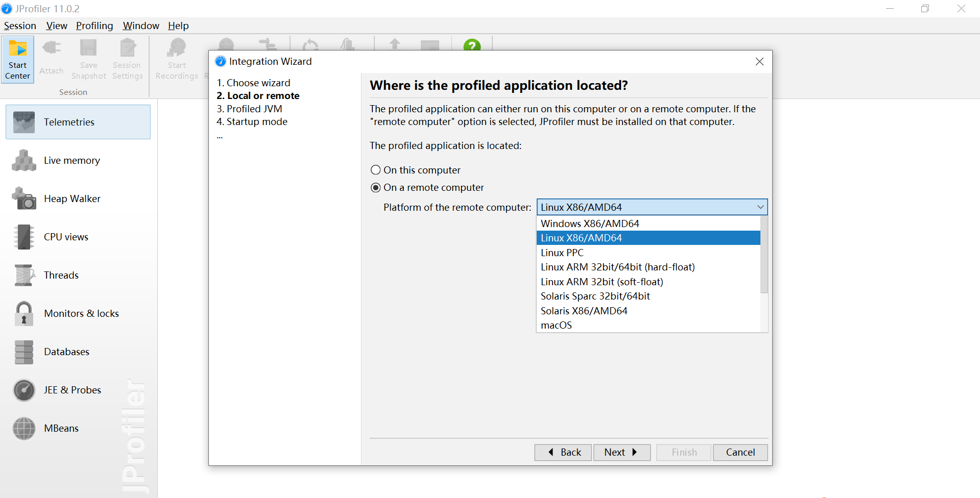
Task: Open Threads section
Action: point(78,275)
